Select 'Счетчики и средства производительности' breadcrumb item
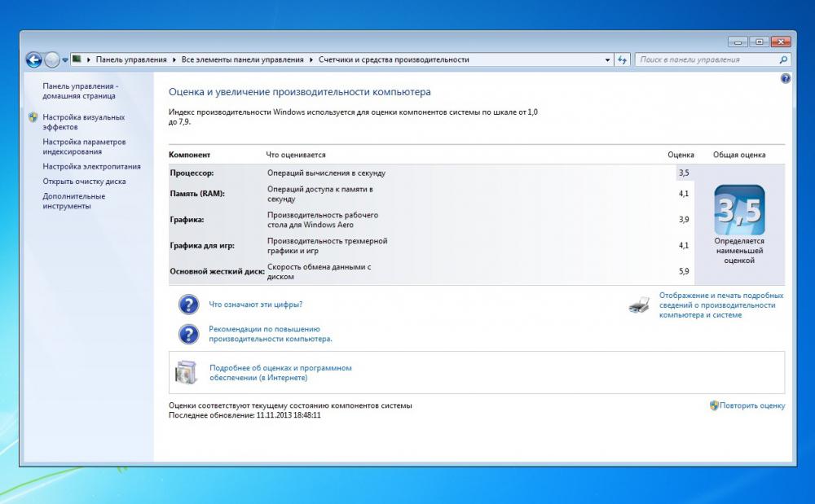 (394, 59)
